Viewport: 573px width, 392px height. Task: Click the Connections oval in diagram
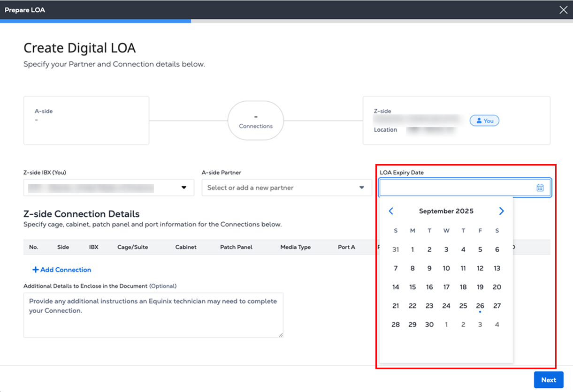[x=256, y=121]
